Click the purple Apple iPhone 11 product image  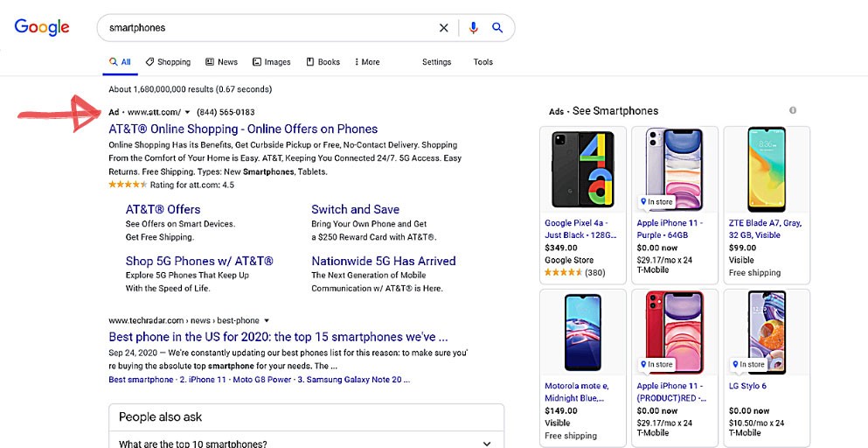(x=675, y=169)
